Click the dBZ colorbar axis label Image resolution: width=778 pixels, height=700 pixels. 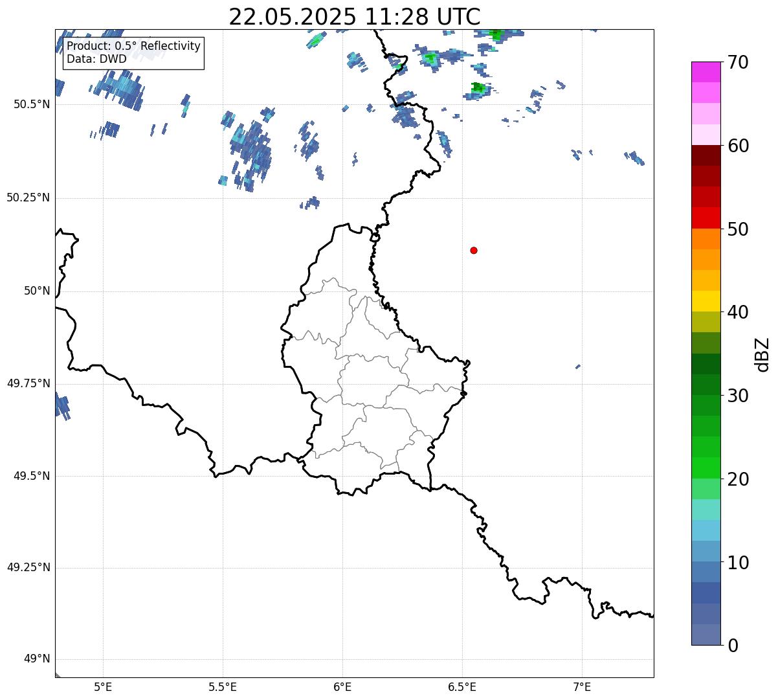click(762, 354)
